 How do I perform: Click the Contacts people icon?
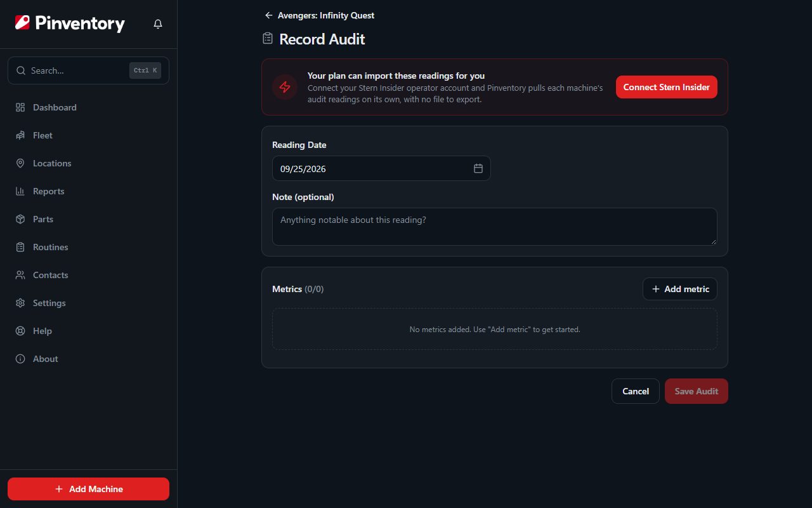click(20, 275)
